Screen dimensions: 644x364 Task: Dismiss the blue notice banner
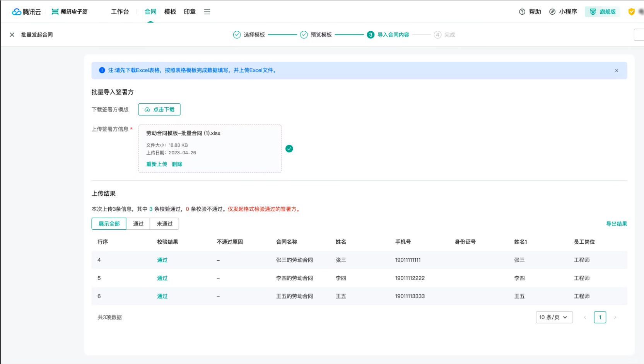[617, 70]
